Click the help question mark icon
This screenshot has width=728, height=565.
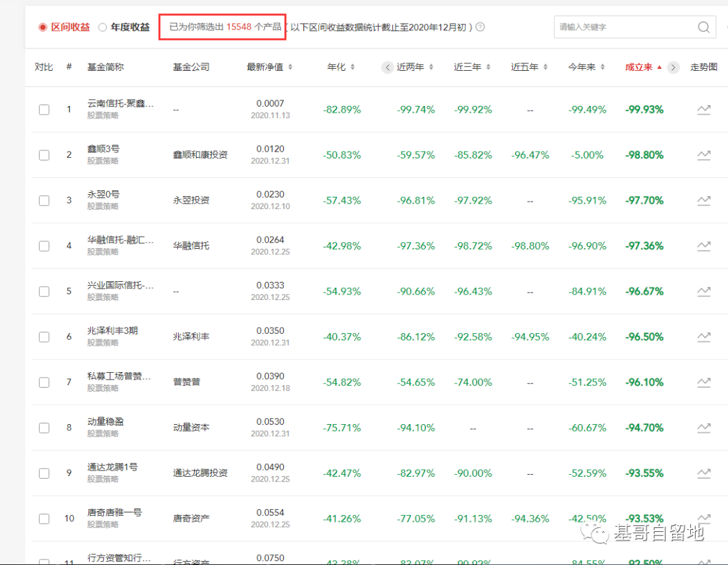[x=480, y=28]
